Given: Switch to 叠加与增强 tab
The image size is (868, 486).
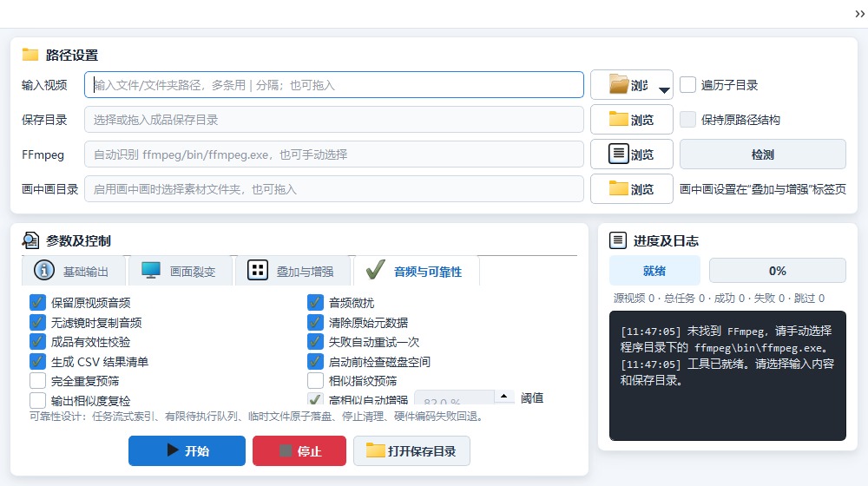Looking at the screenshot, I should click(x=293, y=271).
